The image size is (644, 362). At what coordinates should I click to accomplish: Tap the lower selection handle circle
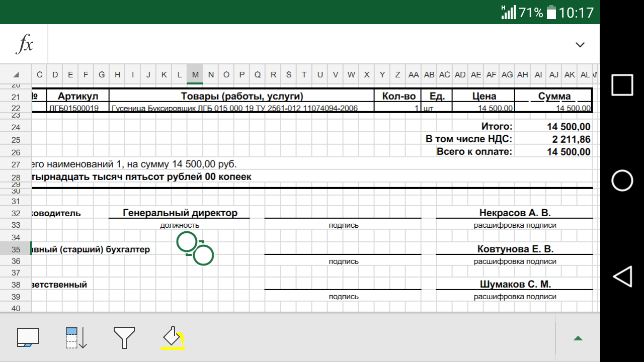click(203, 255)
